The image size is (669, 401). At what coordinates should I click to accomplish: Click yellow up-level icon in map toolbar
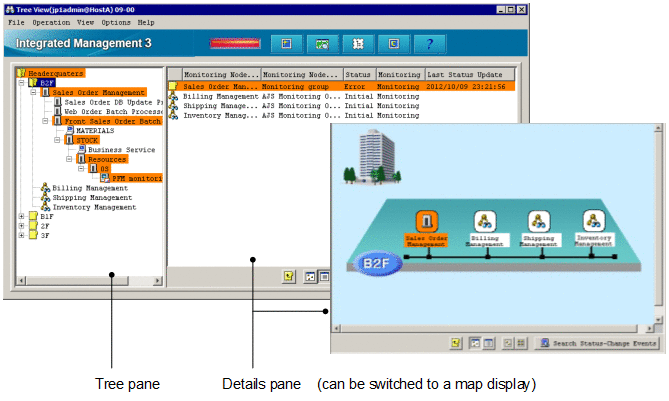pyautogui.click(x=456, y=343)
